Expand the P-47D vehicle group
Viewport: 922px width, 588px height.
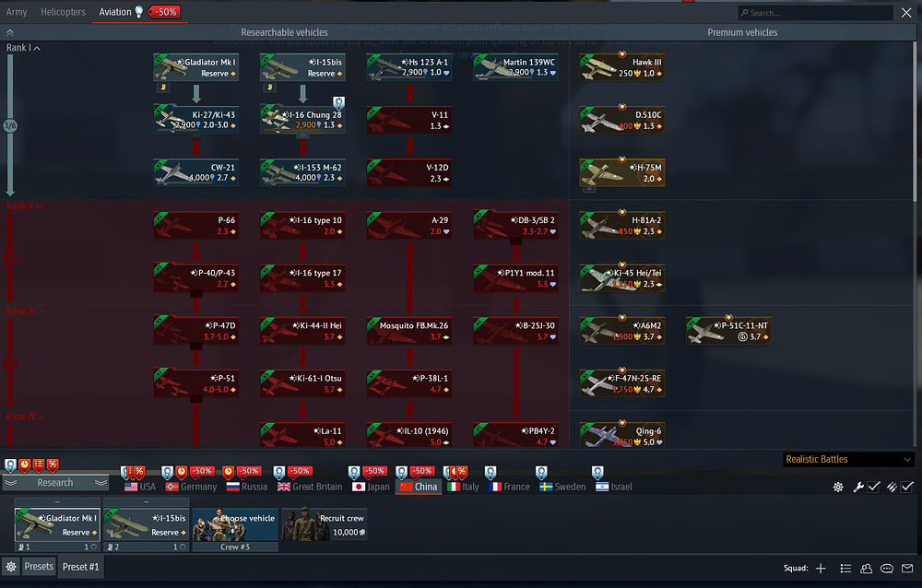(196, 347)
